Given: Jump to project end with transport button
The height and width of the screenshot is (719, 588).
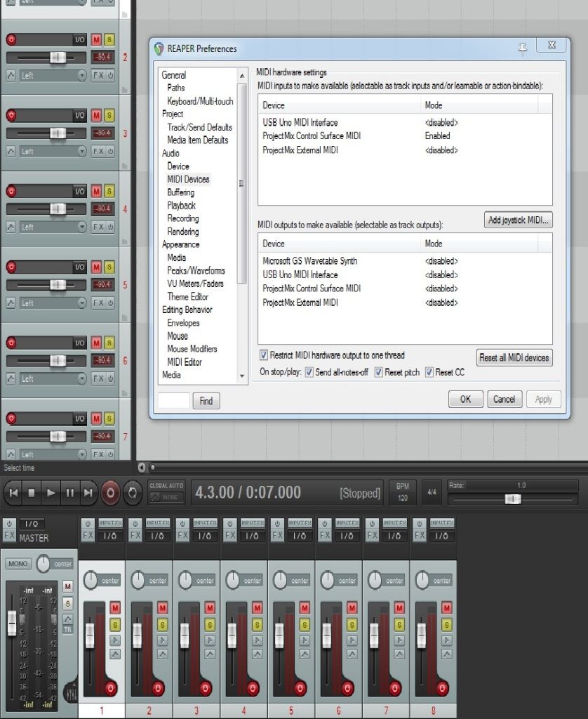Looking at the screenshot, I should pos(88,493).
